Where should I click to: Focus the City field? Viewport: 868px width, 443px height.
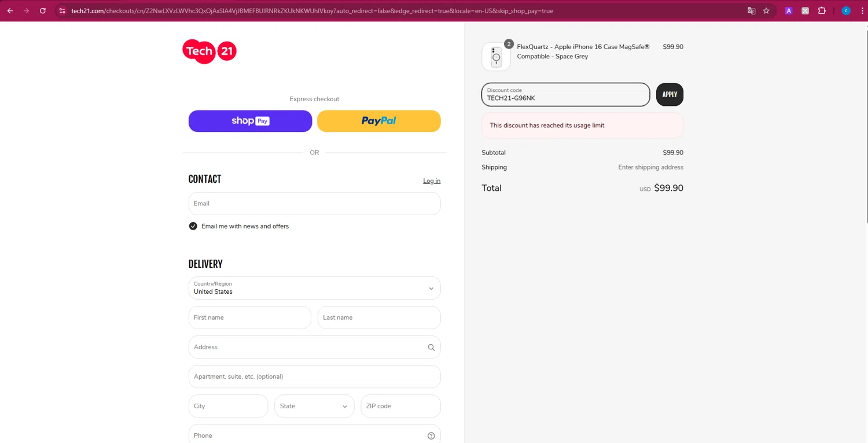tap(228, 406)
